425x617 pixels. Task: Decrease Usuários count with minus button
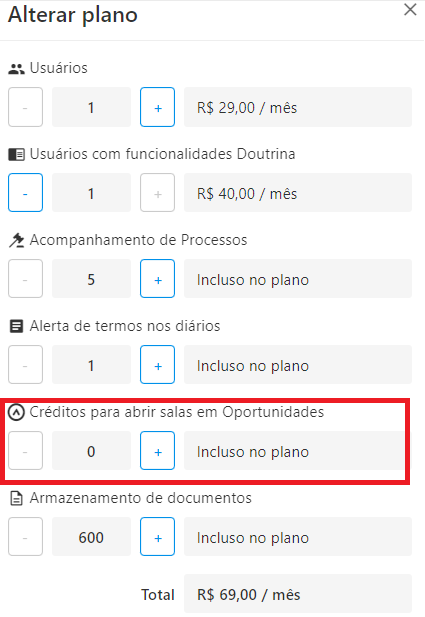pos(26,107)
